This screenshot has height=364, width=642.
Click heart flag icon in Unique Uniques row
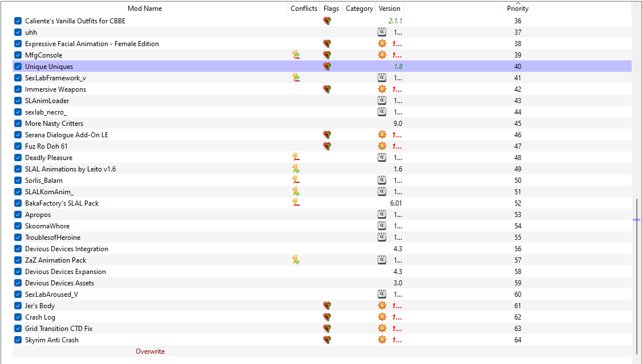327,66
